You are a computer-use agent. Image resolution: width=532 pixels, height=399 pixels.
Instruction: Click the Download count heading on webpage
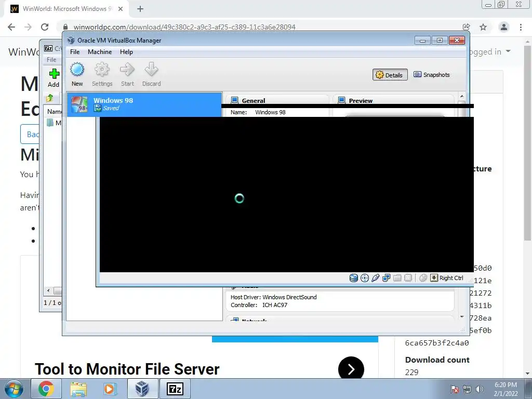point(437,360)
